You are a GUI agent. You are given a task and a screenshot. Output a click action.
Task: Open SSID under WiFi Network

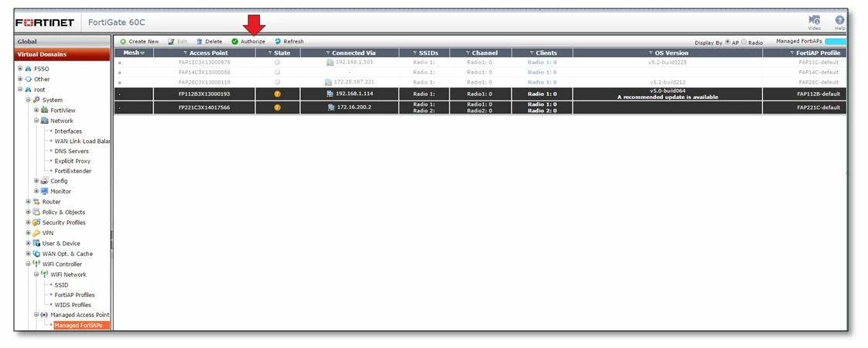61,285
